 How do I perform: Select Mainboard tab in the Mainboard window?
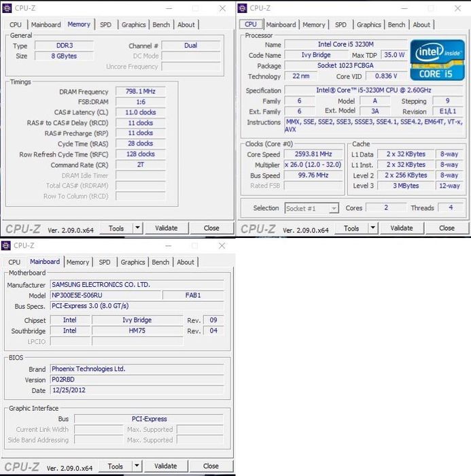[45, 262]
